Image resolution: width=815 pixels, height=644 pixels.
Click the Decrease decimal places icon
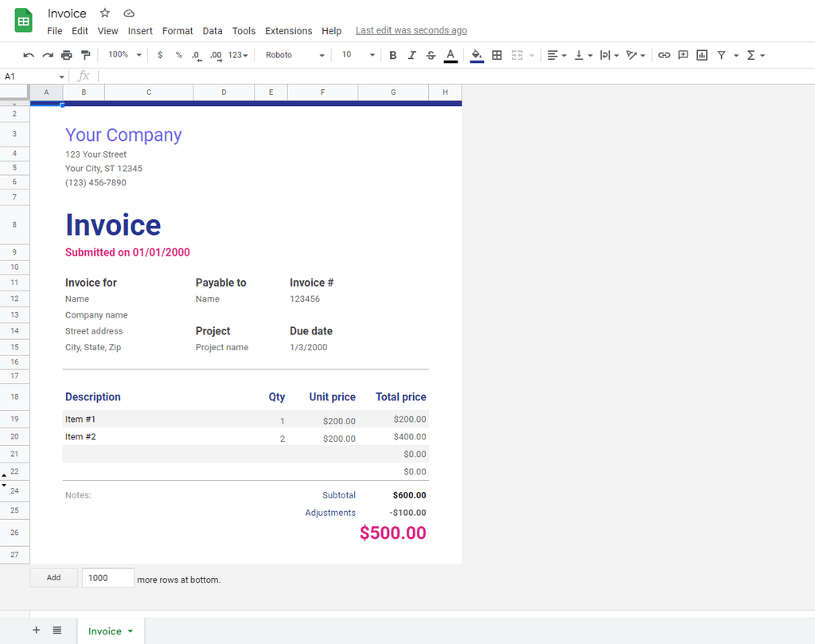196,55
